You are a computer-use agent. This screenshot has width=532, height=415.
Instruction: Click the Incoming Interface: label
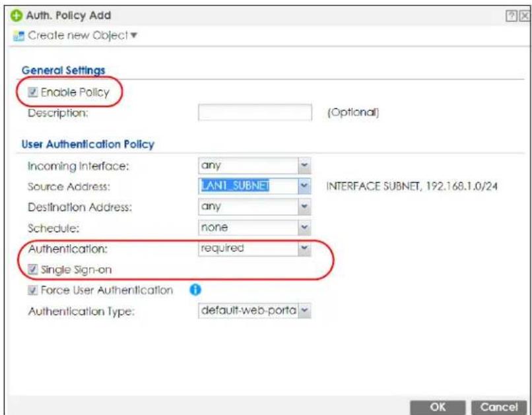(79, 166)
